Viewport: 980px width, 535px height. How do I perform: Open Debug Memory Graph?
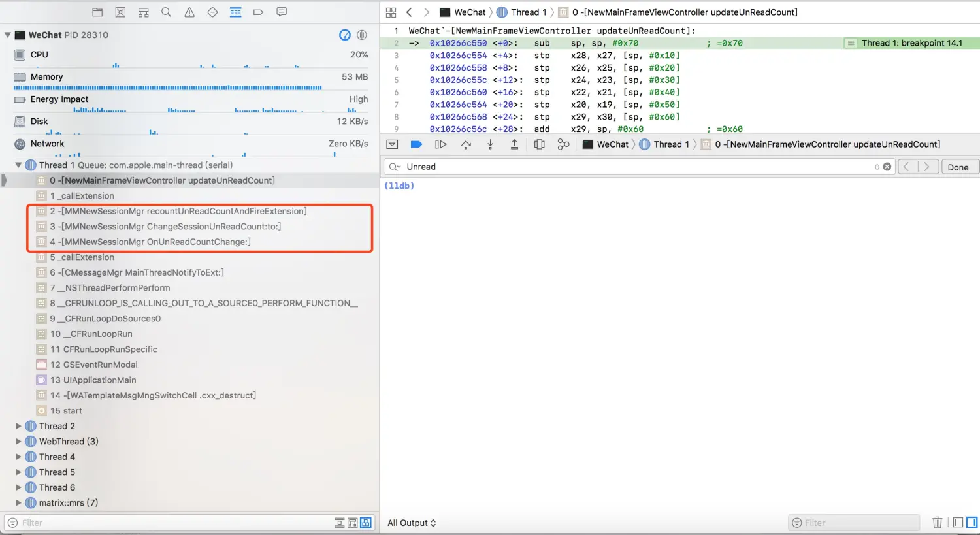tap(563, 144)
